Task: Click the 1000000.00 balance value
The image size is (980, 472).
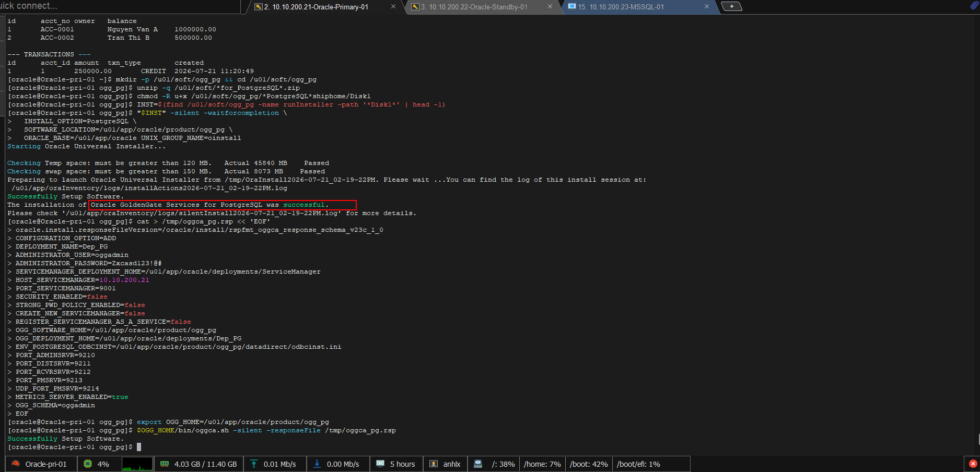Action: tap(195, 29)
